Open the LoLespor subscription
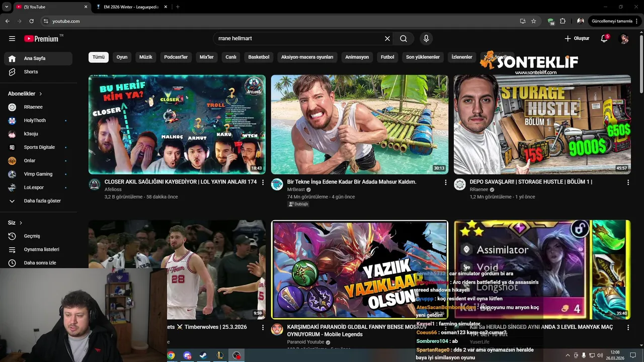Image resolution: width=644 pixels, height=362 pixels. (x=38, y=188)
